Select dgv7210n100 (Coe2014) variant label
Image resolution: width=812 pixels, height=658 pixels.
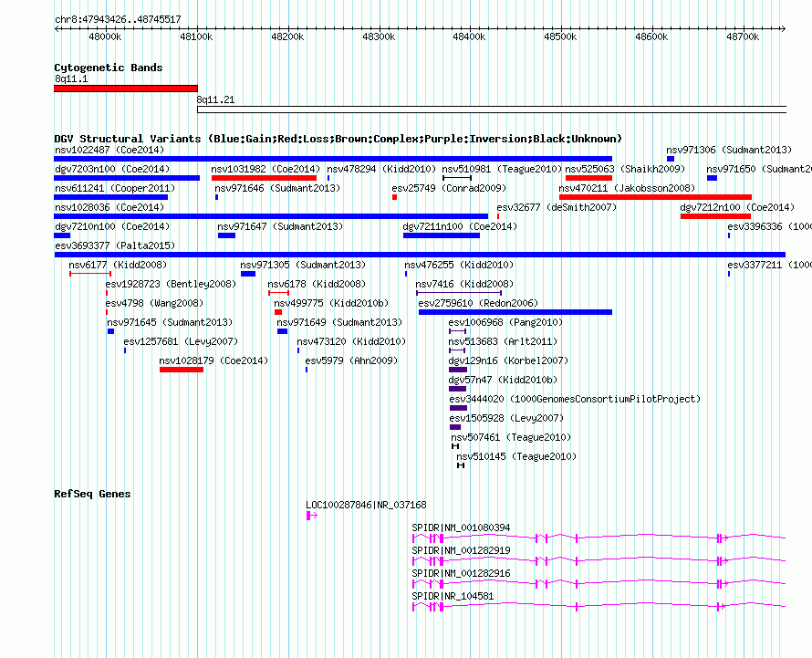(x=112, y=226)
